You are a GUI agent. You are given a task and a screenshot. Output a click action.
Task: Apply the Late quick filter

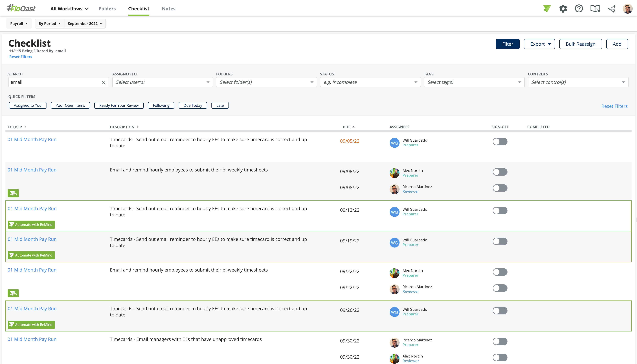[220, 105]
